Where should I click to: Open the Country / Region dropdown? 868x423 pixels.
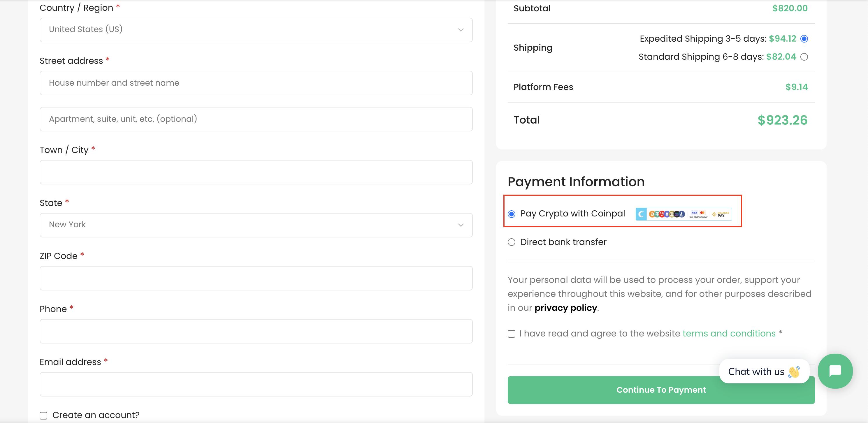click(256, 30)
